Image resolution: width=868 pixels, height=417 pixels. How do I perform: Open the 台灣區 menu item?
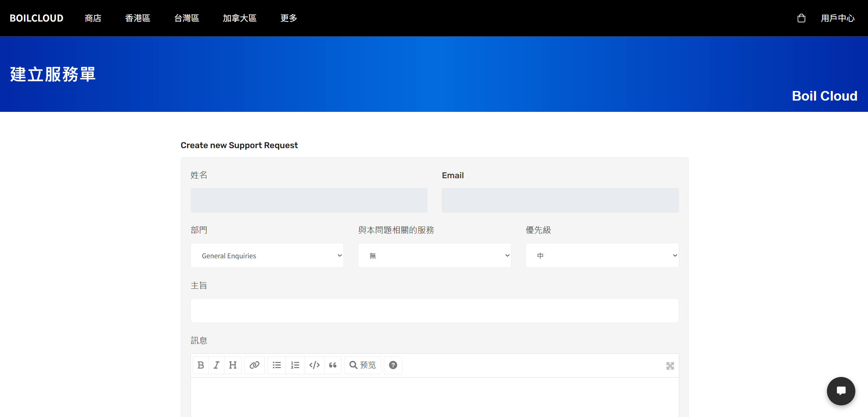coord(186,18)
